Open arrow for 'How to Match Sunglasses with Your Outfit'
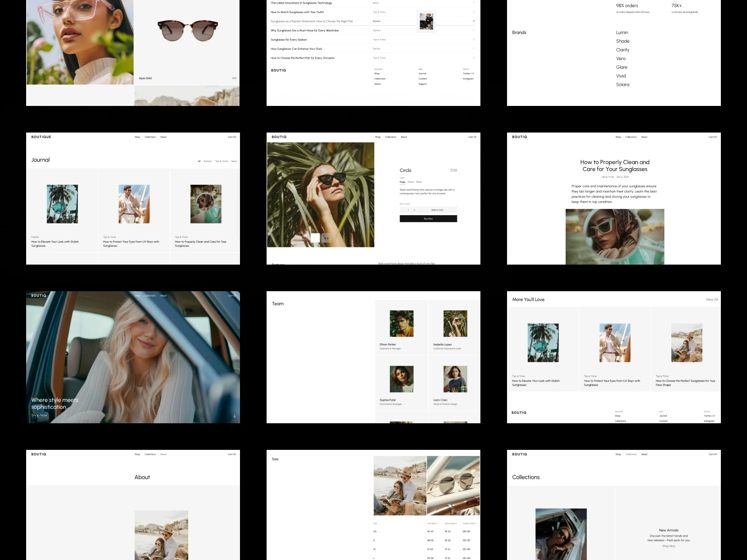Image resolution: width=747 pixels, height=560 pixels. coord(473,12)
